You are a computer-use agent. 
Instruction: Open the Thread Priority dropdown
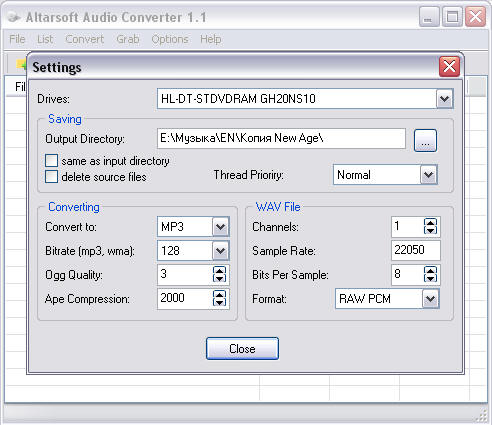click(x=428, y=175)
